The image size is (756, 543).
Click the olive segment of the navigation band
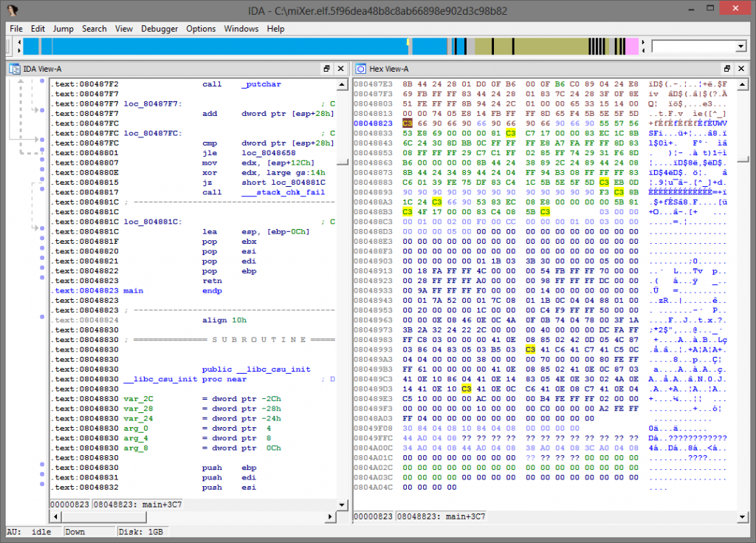click(x=549, y=47)
